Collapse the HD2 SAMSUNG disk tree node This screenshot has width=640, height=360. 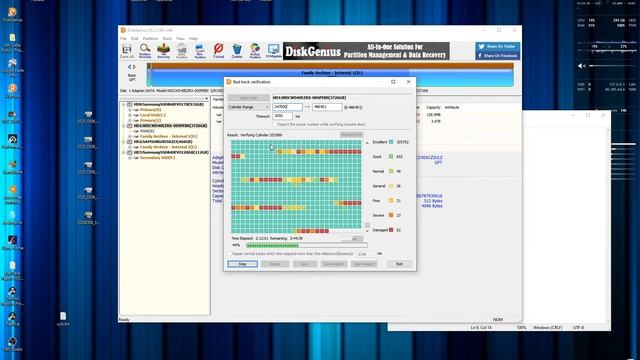coord(124,142)
